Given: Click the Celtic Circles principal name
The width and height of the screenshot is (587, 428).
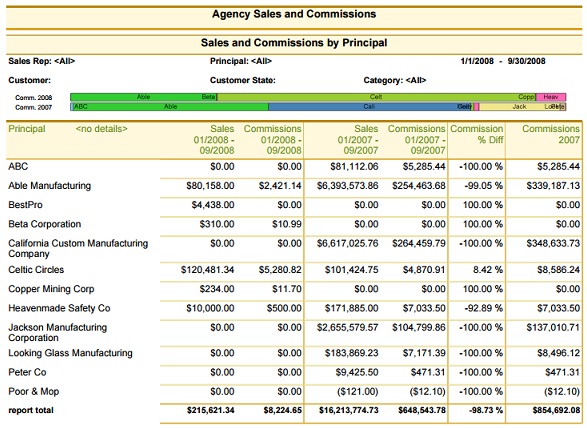Looking at the screenshot, I should tap(36, 270).
